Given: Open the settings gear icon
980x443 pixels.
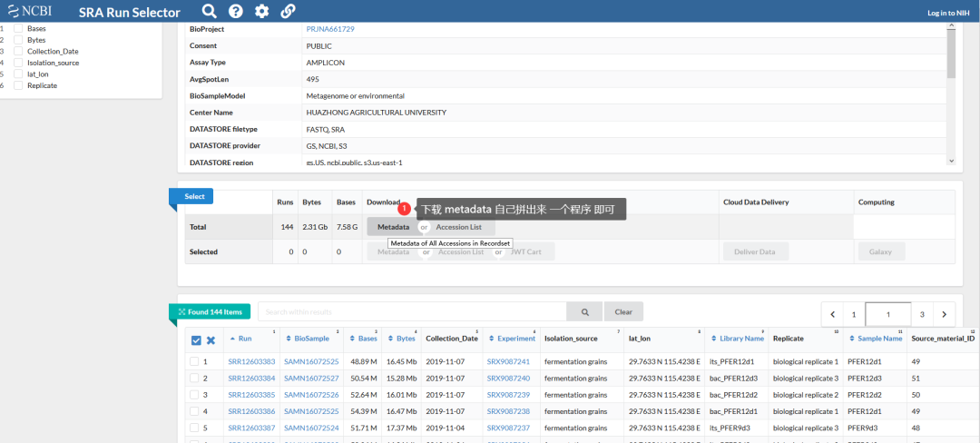Looking at the screenshot, I should pyautogui.click(x=262, y=11).
